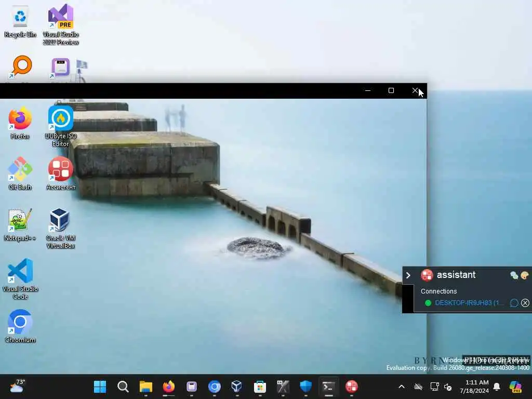This screenshot has width=532, height=399.
Task: Click the crossed-out cloud tray icon
Action: (418, 387)
